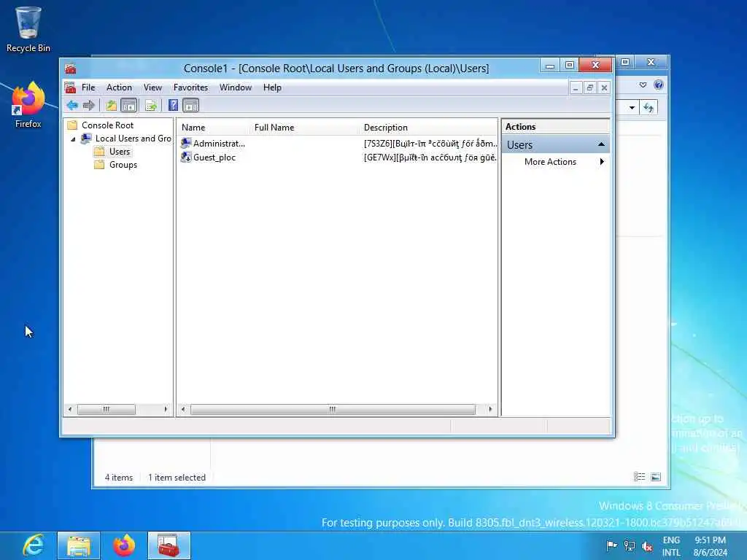Click the gray Forward arrow in toolbar
This screenshot has width=747, height=560.
(x=89, y=105)
